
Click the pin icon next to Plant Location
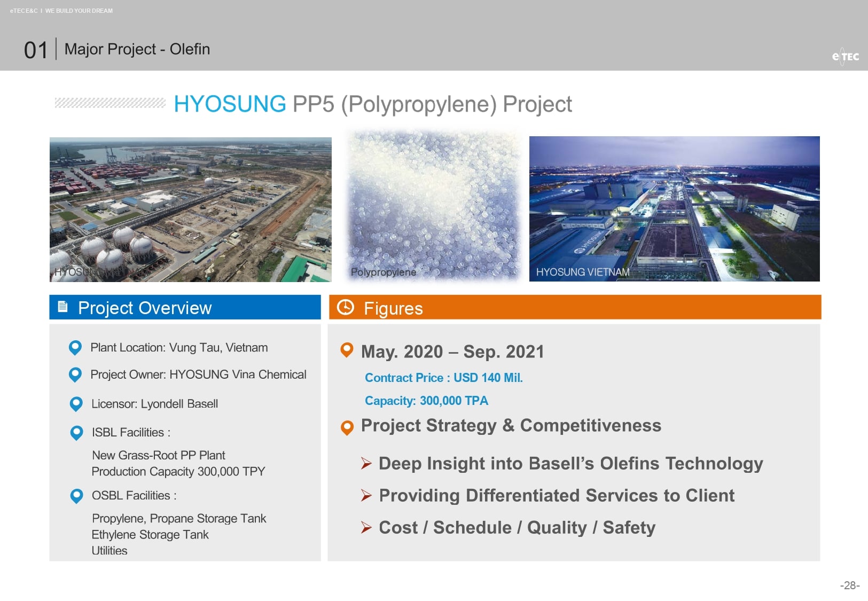click(75, 348)
